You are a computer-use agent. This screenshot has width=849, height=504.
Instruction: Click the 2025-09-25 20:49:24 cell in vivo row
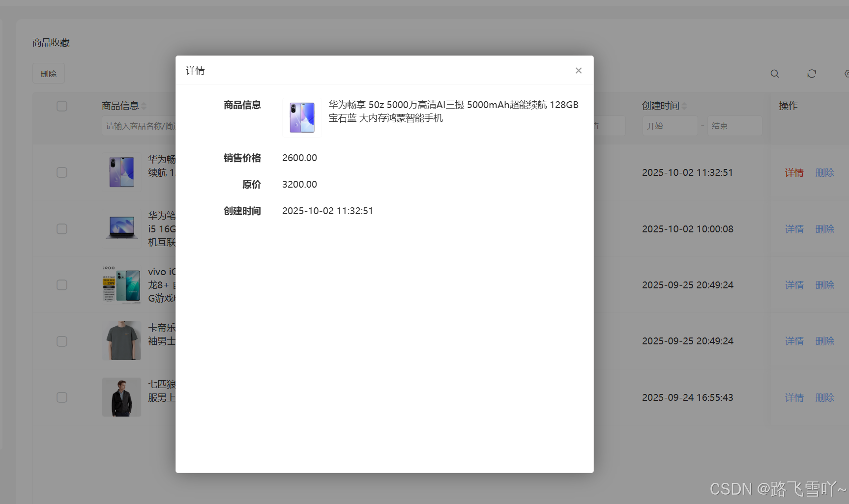tap(688, 285)
